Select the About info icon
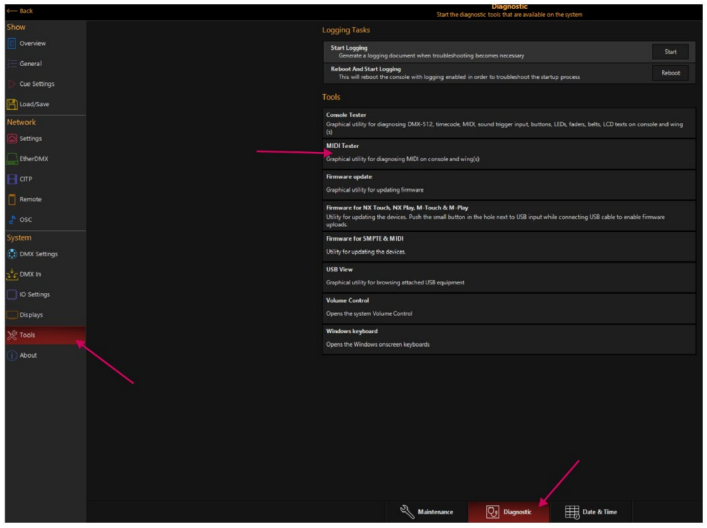The height and width of the screenshot is (528, 707). tap(12, 355)
